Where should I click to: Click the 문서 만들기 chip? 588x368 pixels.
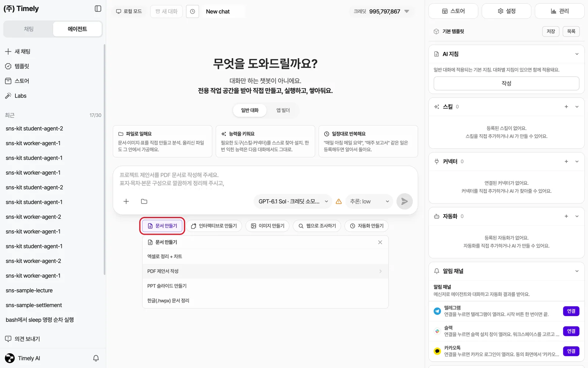[x=162, y=226]
